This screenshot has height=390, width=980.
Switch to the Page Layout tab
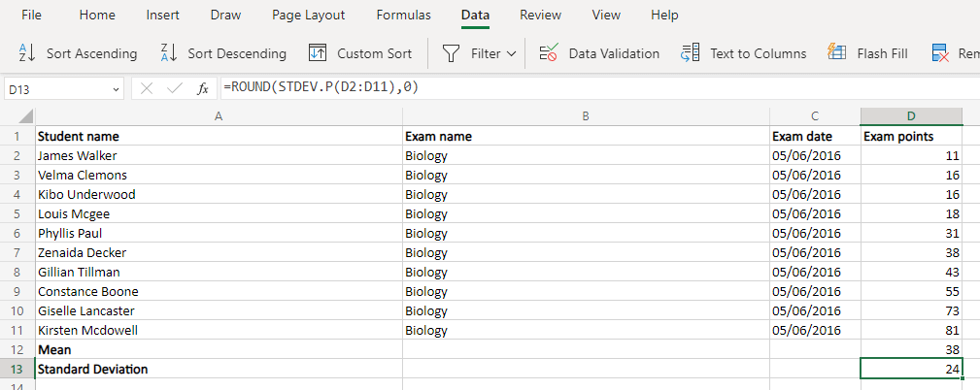(x=309, y=16)
